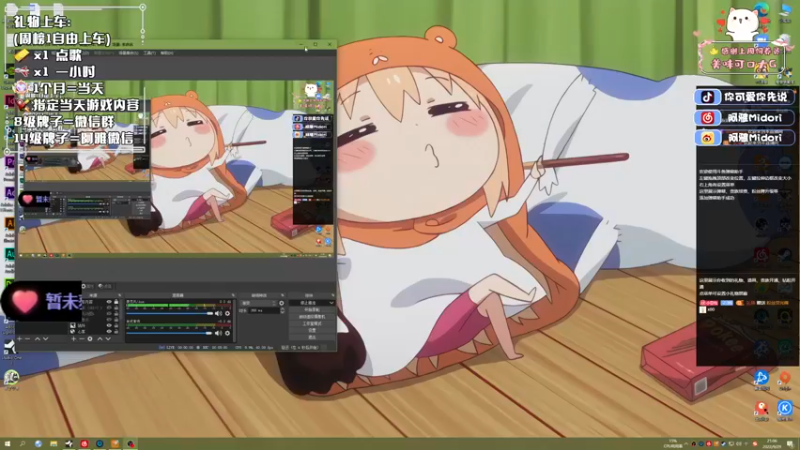This screenshot has width=800, height=450.
Task: Move the scene down with the arrow
Action: 45,339
